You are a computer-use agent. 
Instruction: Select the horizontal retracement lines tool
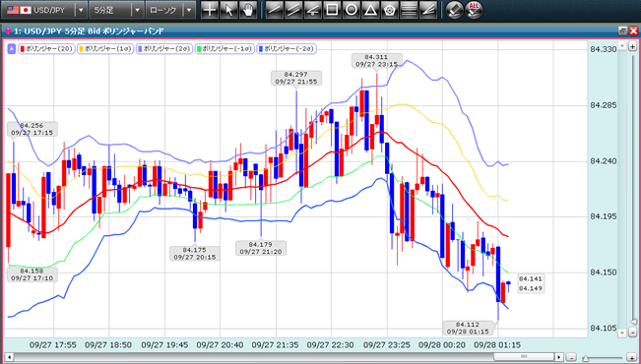coord(409,10)
